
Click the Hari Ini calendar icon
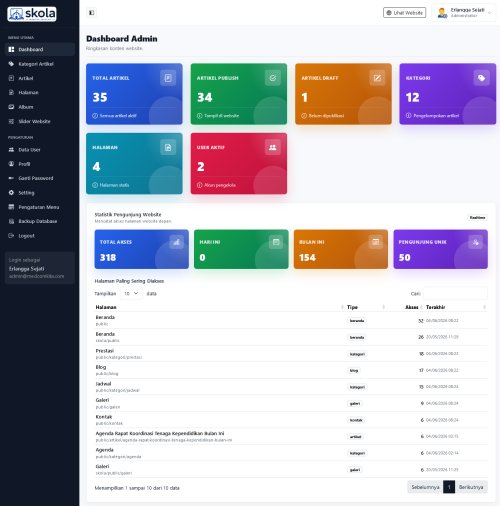(x=276, y=242)
